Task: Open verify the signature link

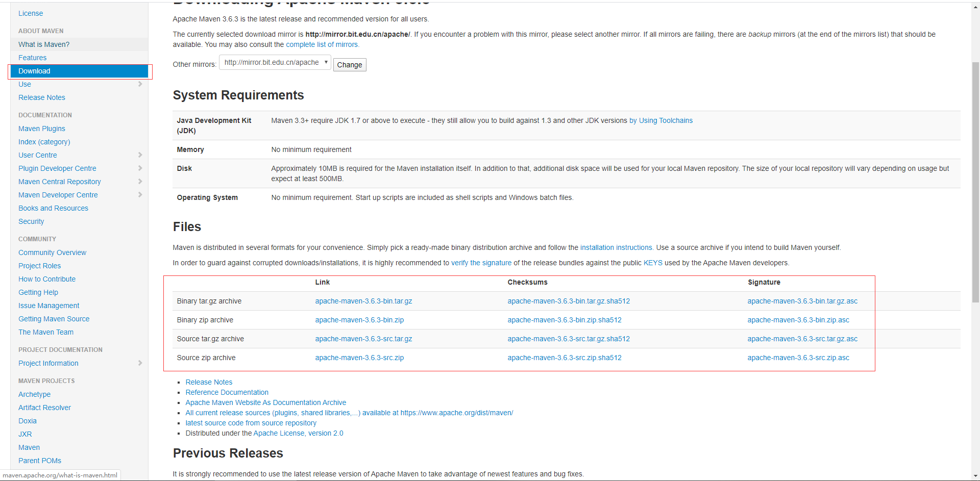Action: (x=481, y=263)
